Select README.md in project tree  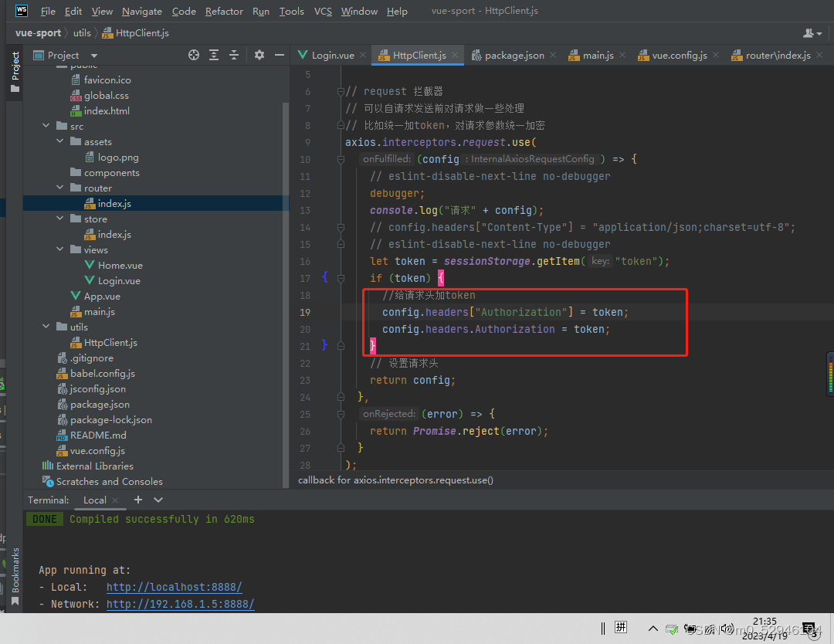pyautogui.click(x=91, y=435)
